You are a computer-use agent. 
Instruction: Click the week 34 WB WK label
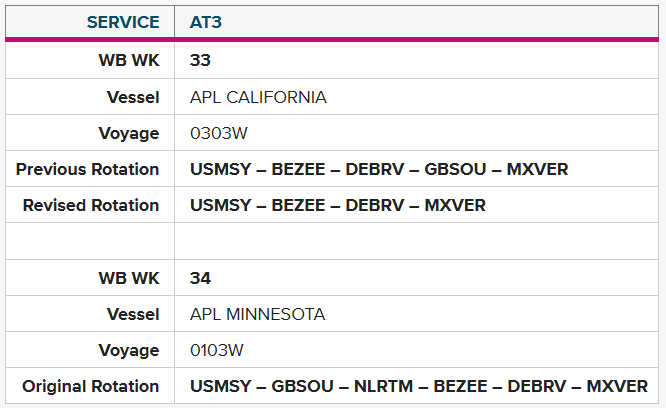tap(129, 279)
